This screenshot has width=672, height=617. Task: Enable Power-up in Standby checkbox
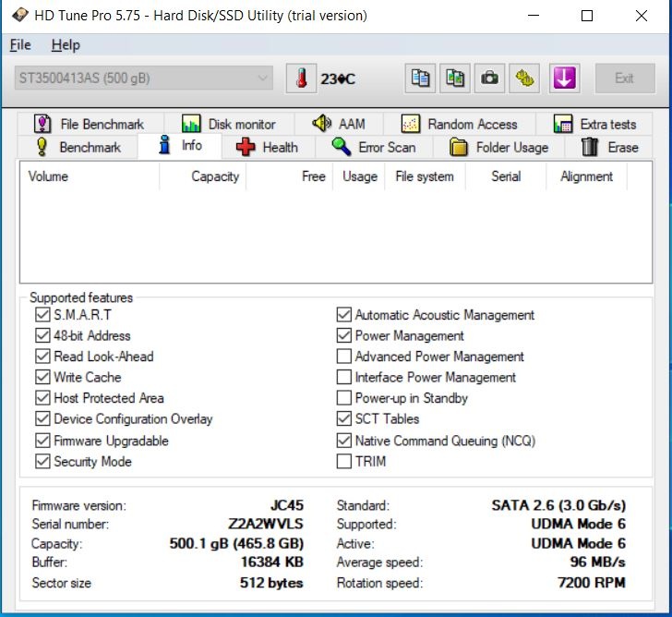[343, 398]
